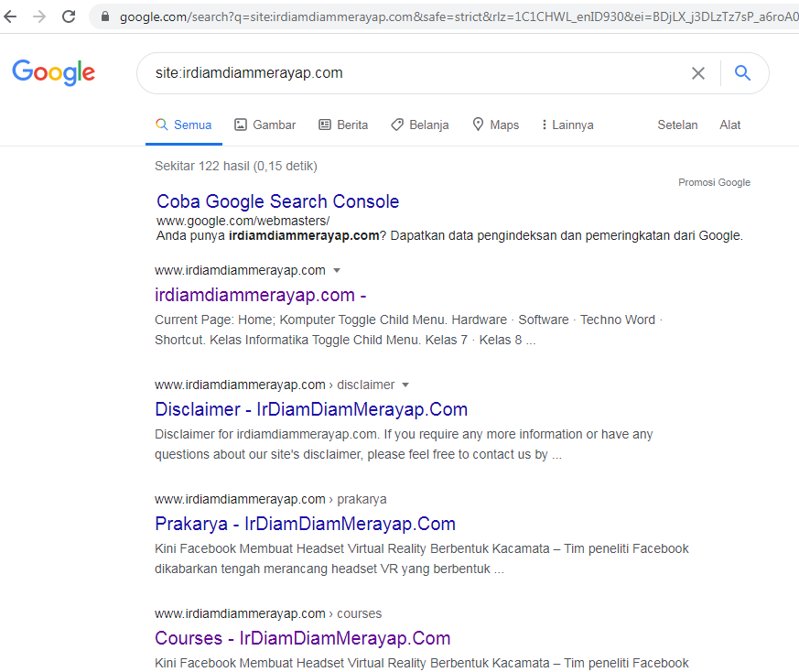Go to the Maps tab

click(496, 125)
